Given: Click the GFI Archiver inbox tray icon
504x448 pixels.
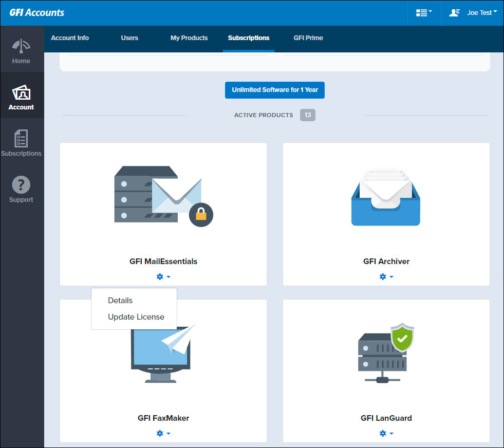Looking at the screenshot, I should (x=385, y=198).
